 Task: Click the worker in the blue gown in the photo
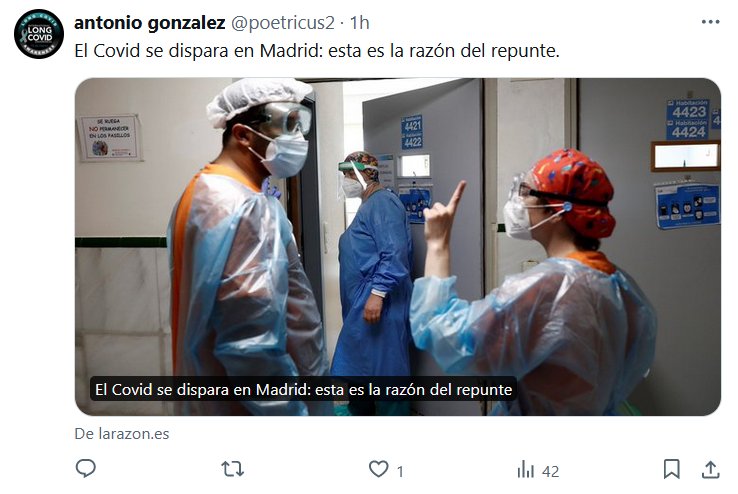[374, 278]
